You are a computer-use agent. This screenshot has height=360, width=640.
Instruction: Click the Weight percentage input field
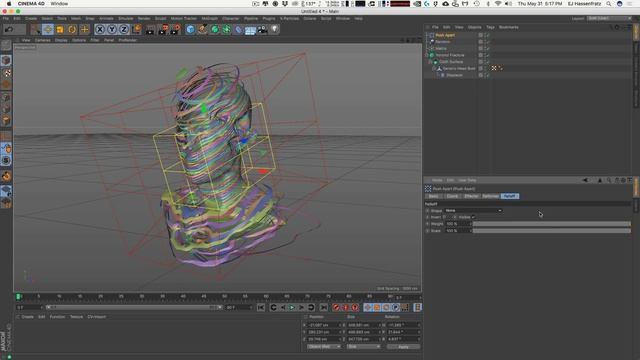(458, 224)
